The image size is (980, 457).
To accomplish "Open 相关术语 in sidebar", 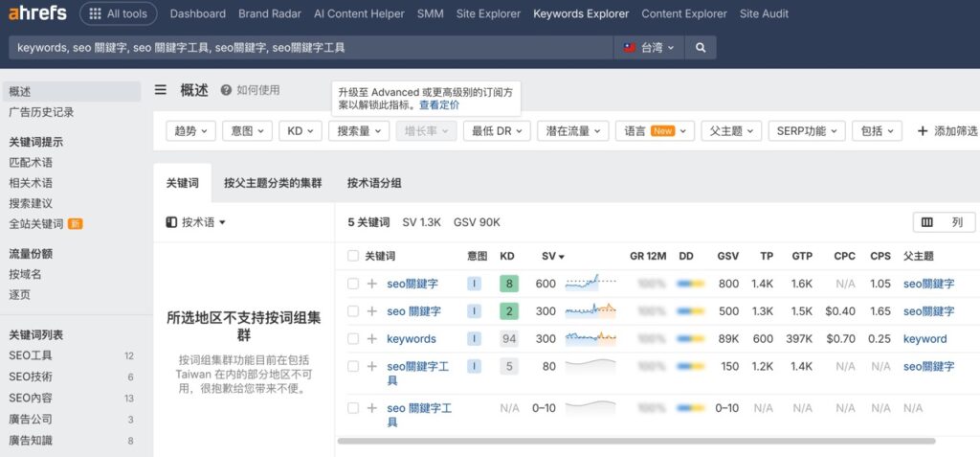I will [31, 183].
